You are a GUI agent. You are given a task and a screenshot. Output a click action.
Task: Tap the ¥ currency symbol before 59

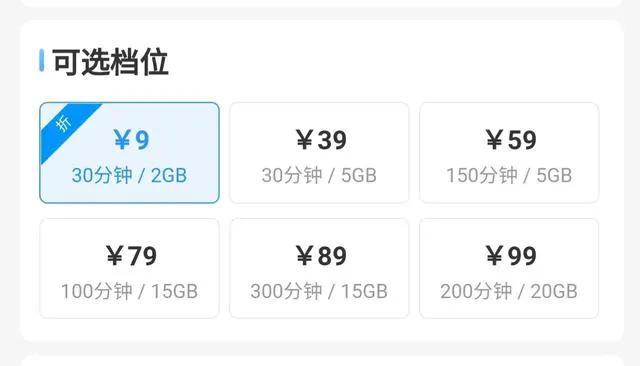click(x=495, y=140)
